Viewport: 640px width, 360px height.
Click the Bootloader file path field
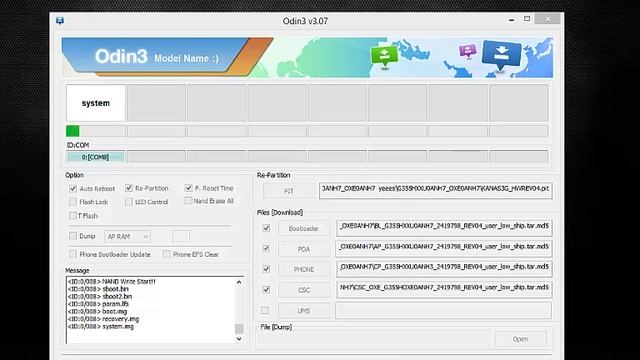pyautogui.click(x=444, y=228)
